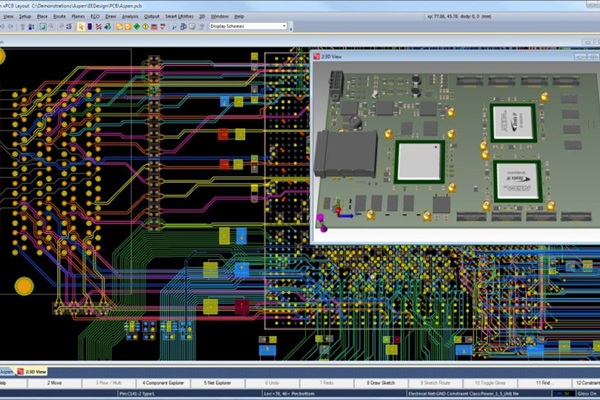The image size is (600, 400).
Task: Open the Analysis menu
Action: pyautogui.click(x=127, y=17)
